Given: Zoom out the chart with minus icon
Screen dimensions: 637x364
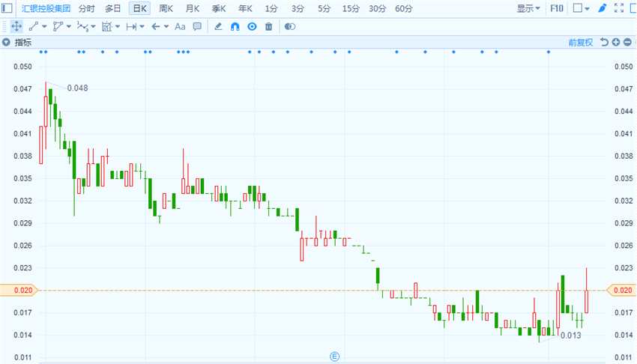Looking at the screenshot, I should click(x=627, y=42).
